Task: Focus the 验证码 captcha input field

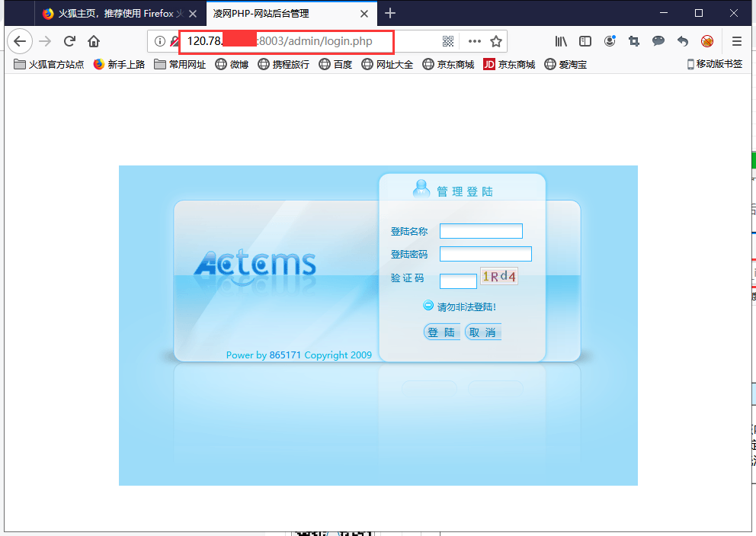Action: click(x=458, y=281)
